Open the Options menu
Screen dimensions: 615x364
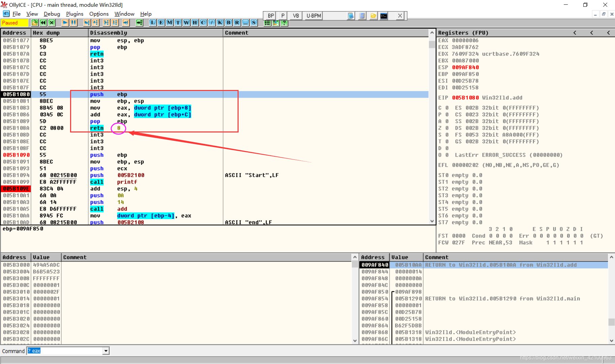click(99, 14)
